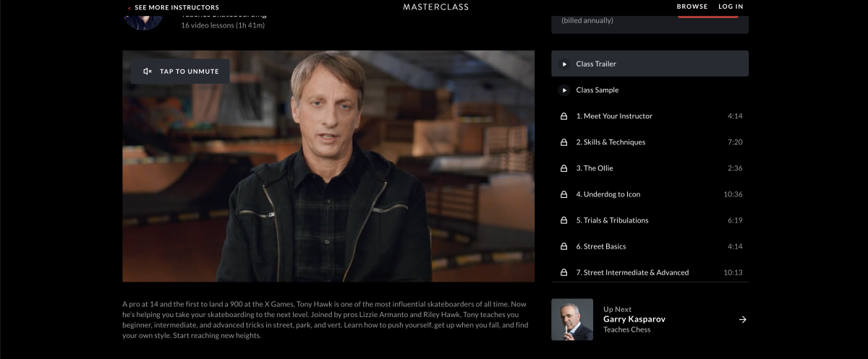Unmute video with Tap to Unmute button

(x=180, y=72)
